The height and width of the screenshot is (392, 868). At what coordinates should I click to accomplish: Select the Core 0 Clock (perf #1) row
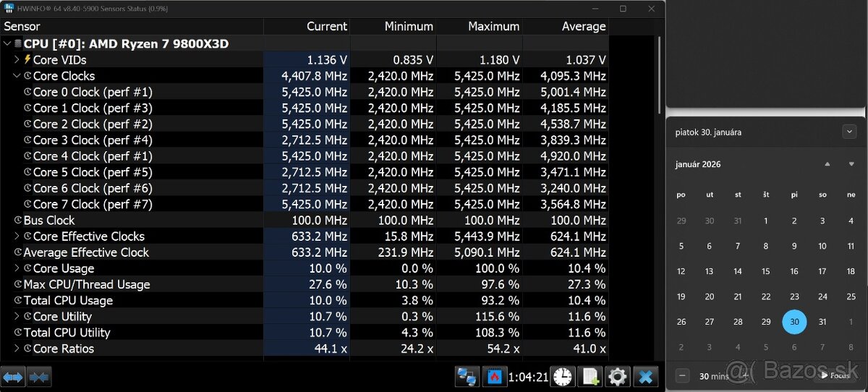304,92
